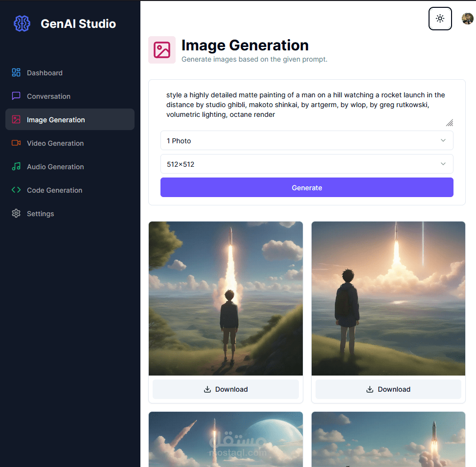Viewport: 476px width, 467px height.
Task: Click the Image Generation sidebar picture icon
Action: [x=16, y=119]
